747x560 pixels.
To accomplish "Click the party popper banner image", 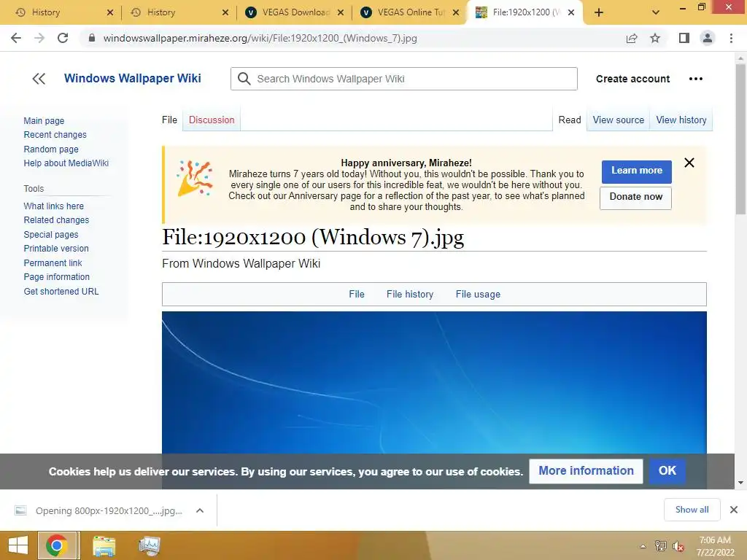I will (194, 178).
